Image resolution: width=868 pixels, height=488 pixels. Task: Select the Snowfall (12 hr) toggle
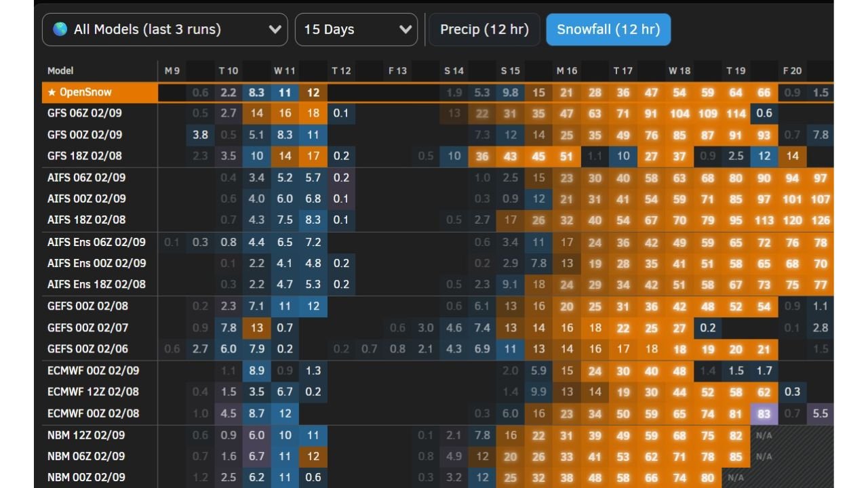[608, 30]
